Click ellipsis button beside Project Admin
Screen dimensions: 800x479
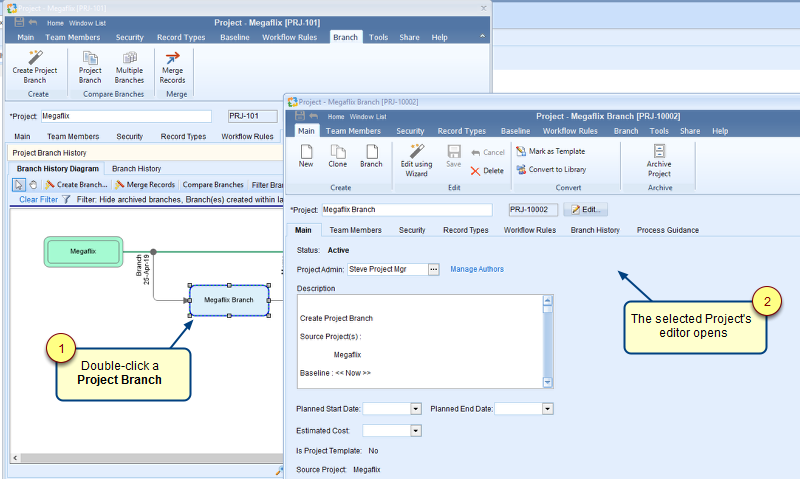(x=434, y=269)
